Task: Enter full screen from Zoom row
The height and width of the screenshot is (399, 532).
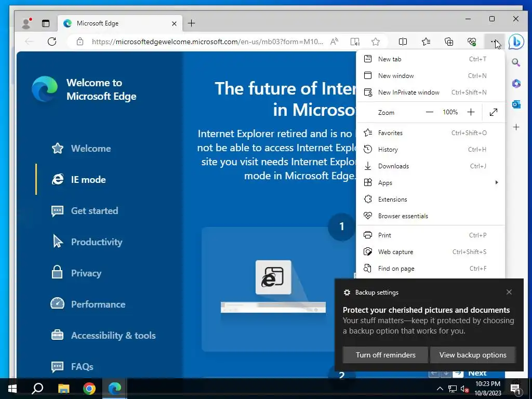Action: (x=494, y=112)
